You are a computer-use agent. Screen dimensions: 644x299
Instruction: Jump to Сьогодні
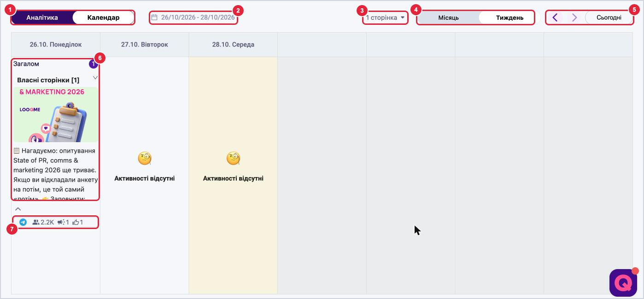tap(609, 17)
